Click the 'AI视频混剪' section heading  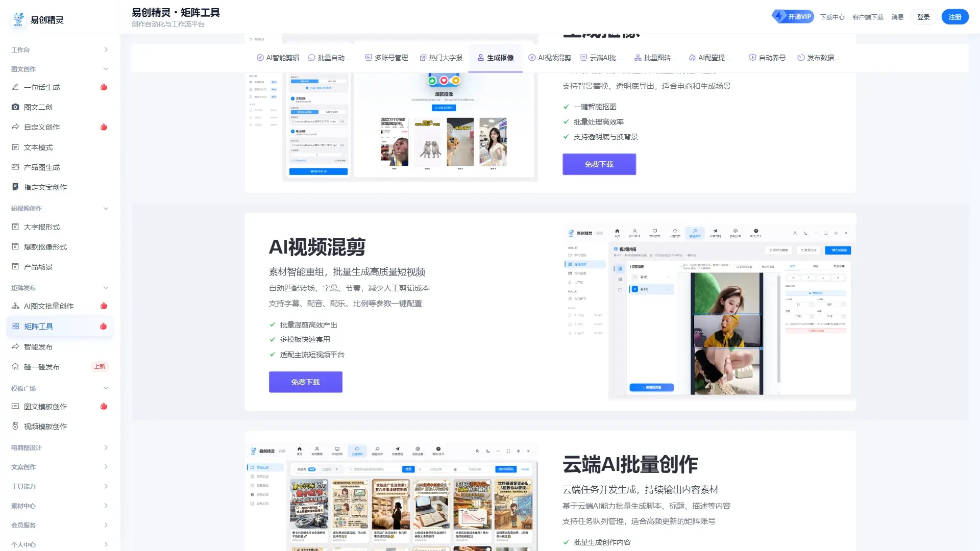tap(317, 247)
